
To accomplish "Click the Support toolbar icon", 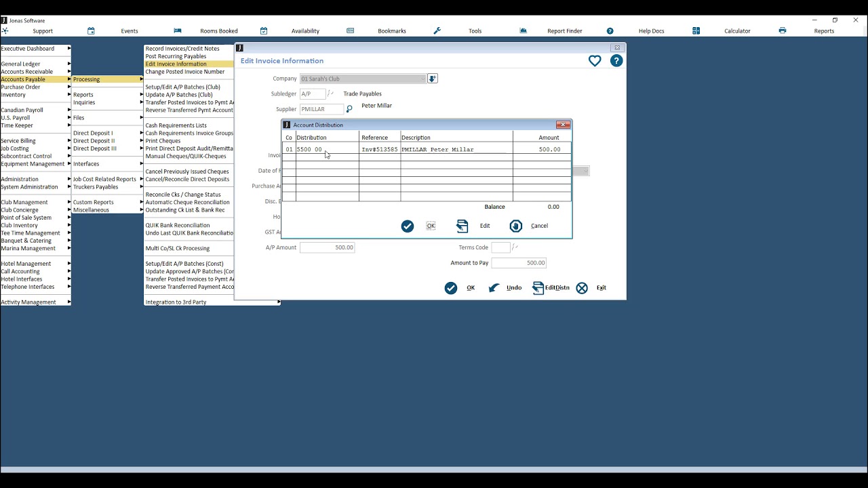I will [x=5, y=30].
